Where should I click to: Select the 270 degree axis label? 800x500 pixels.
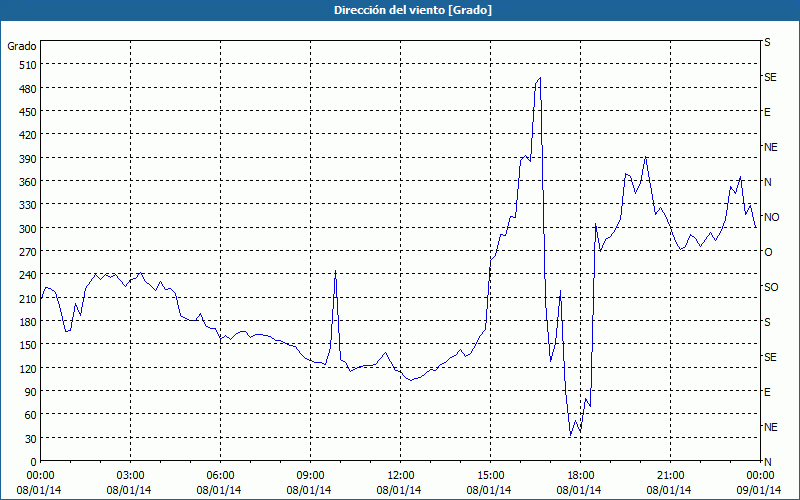pos(27,252)
